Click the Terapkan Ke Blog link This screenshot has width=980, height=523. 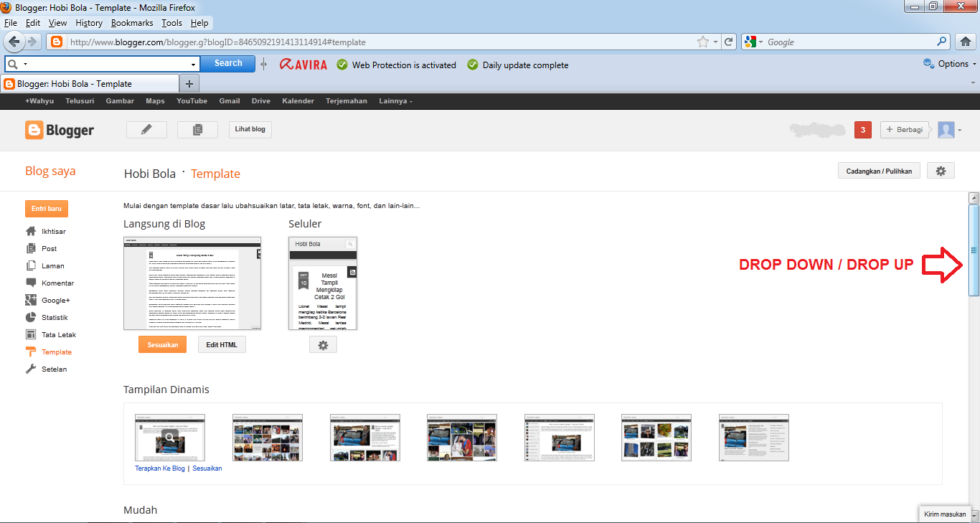point(160,468)
